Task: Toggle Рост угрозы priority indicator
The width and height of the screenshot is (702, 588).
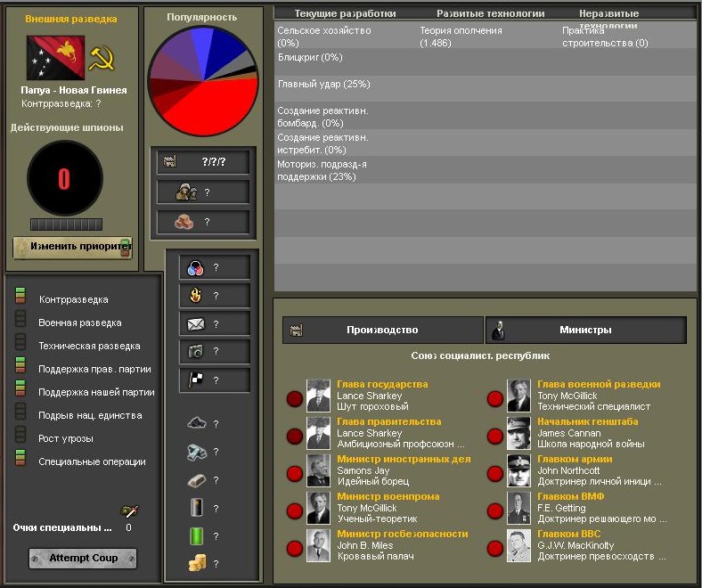Action: [20, 435]
